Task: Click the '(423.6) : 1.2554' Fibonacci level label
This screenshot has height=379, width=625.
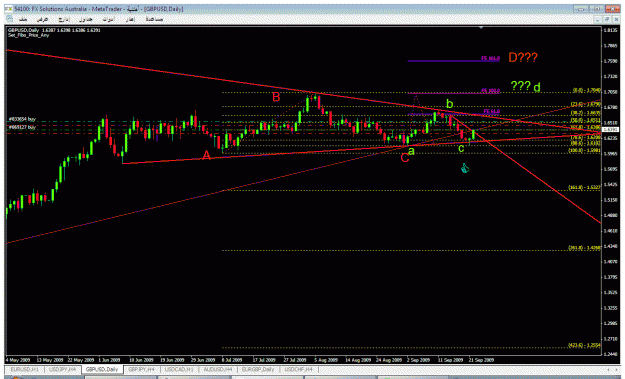Action: [584, 345]
